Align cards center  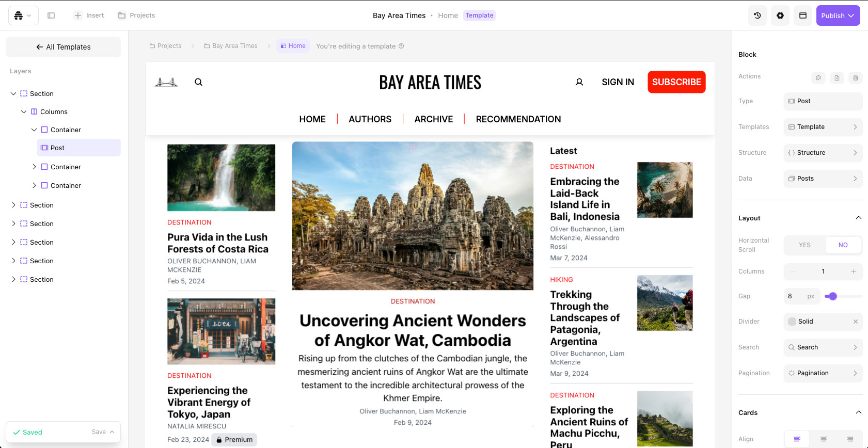[824, 439]
